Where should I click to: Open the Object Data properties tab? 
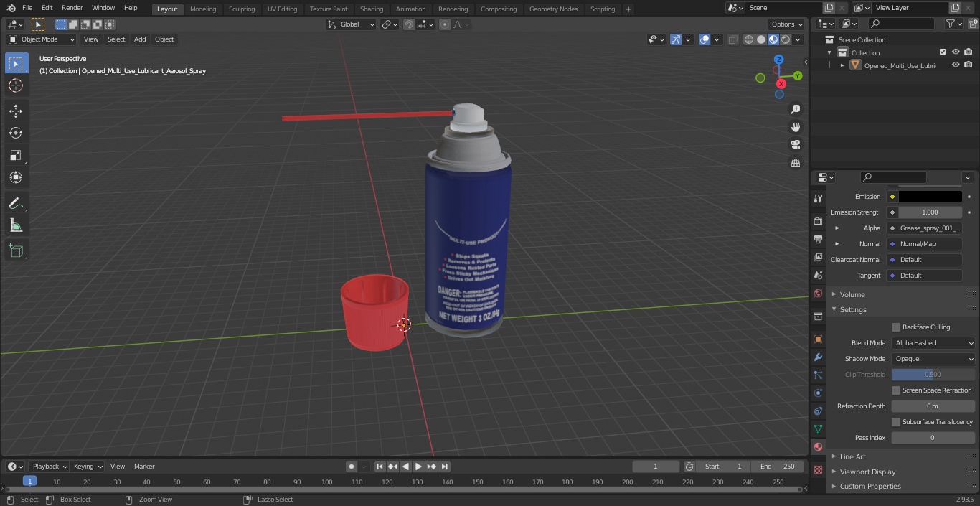(818, 428)
